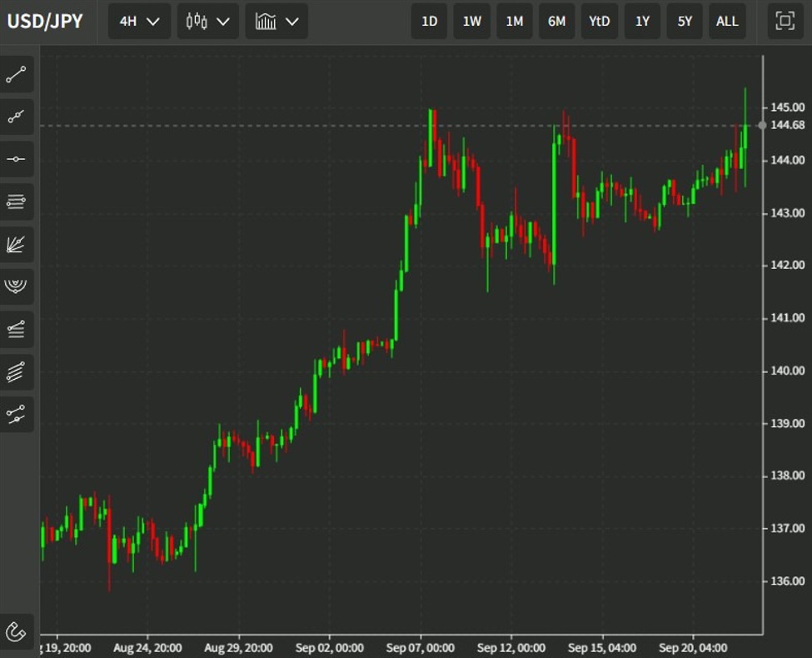Open the 4H timeframe dropdown
Screen dimensions: 812x658
click(x=138, y=22)
